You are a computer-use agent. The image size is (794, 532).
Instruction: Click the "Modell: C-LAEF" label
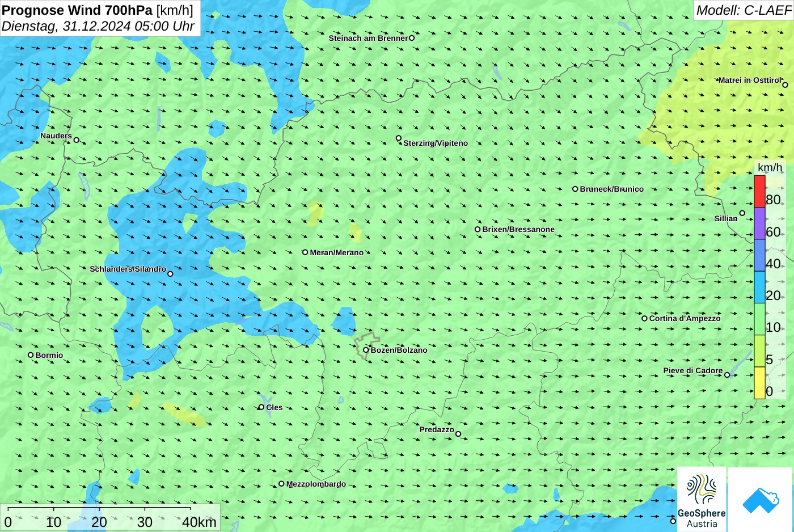pyautogui.click(x=744, y=10)
